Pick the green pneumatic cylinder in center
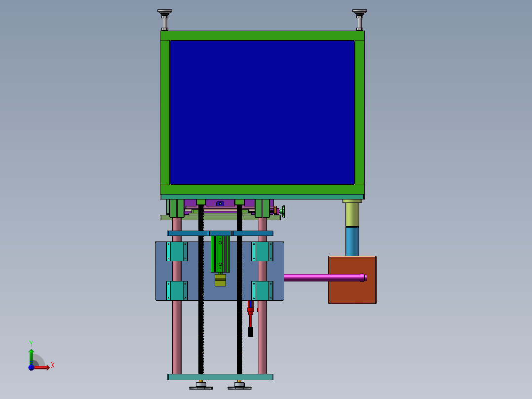This screenshot has height=399, width=532. [220, 254]
